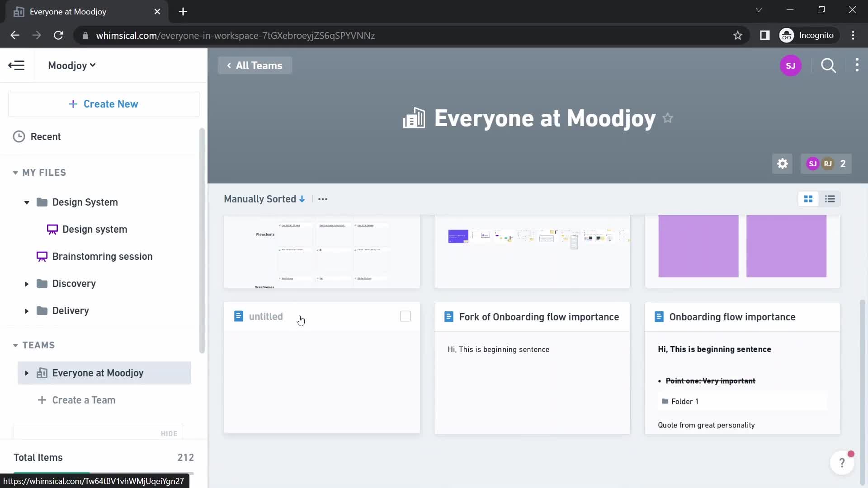
Task: Switch to list view
Action: [830, 199]
